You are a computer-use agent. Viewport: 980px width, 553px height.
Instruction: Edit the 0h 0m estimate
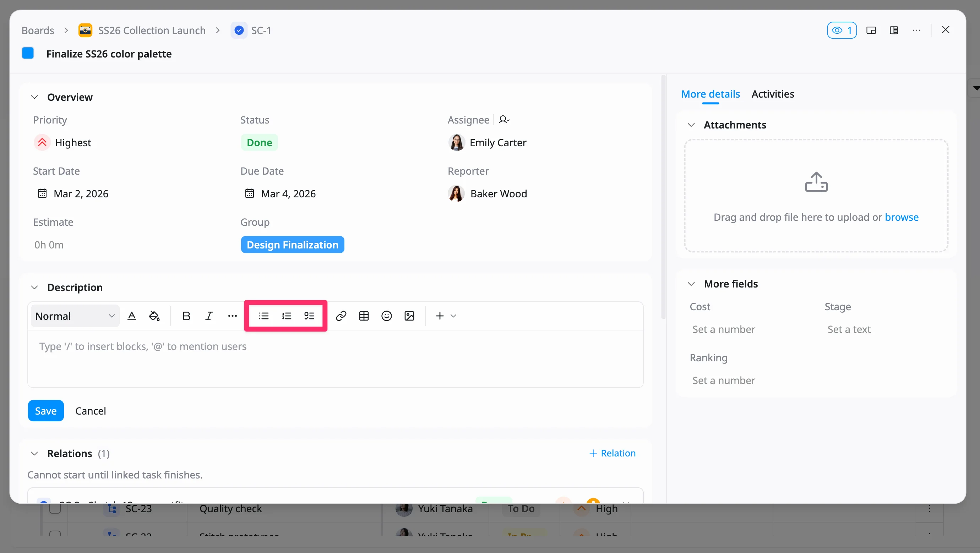point(49,245)
